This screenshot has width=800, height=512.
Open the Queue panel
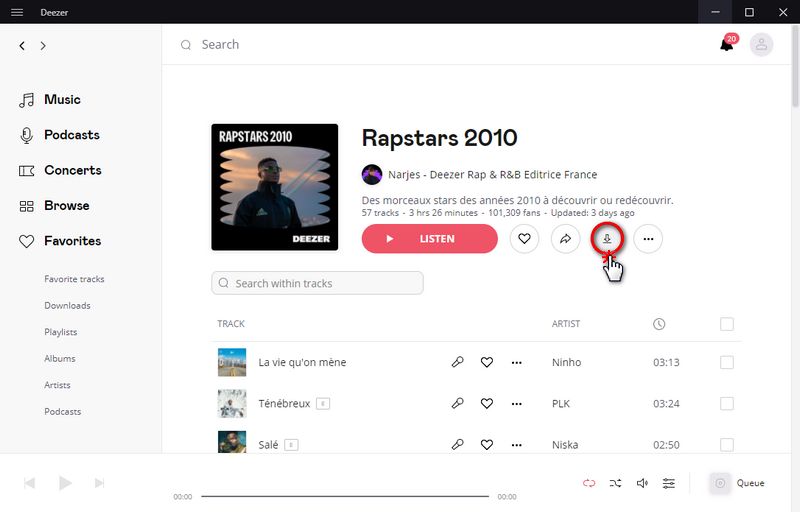737,483
